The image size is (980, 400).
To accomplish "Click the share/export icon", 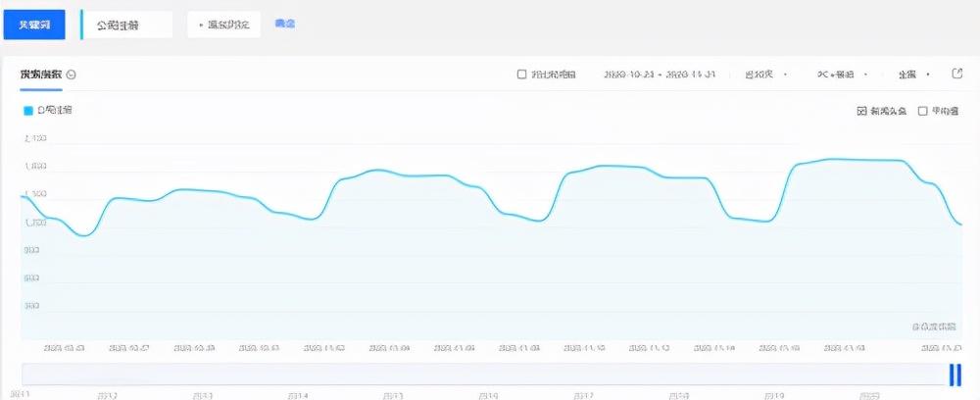I will pos(957,74).
